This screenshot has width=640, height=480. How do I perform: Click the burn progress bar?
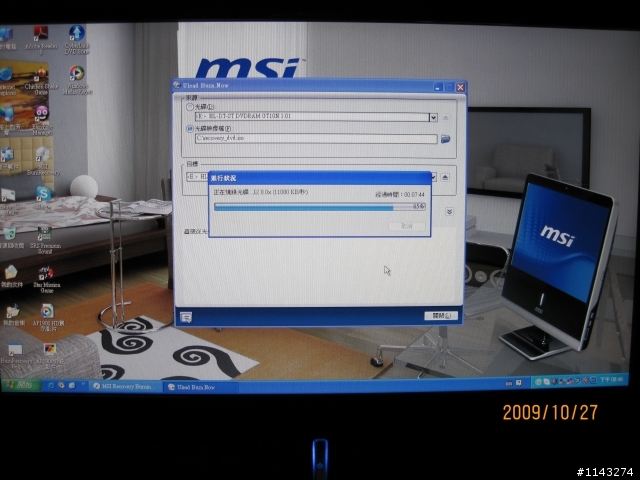click(320, 207)
